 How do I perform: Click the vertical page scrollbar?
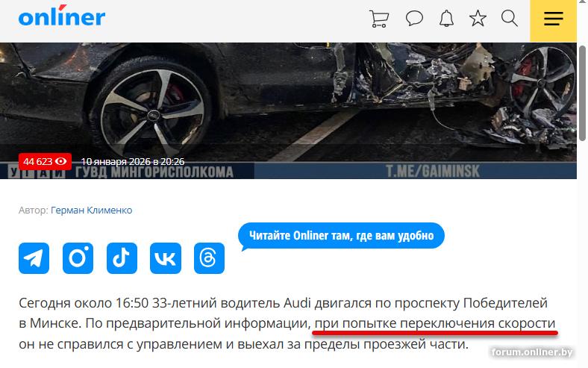pyautogui.click(x=582, y=93)
